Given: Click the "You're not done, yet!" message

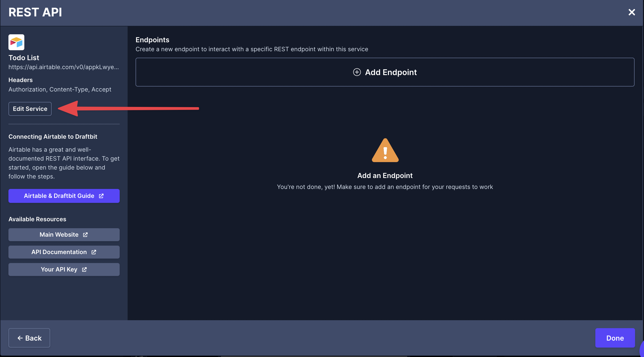Looking at the screenshot, I should point(385,187).
